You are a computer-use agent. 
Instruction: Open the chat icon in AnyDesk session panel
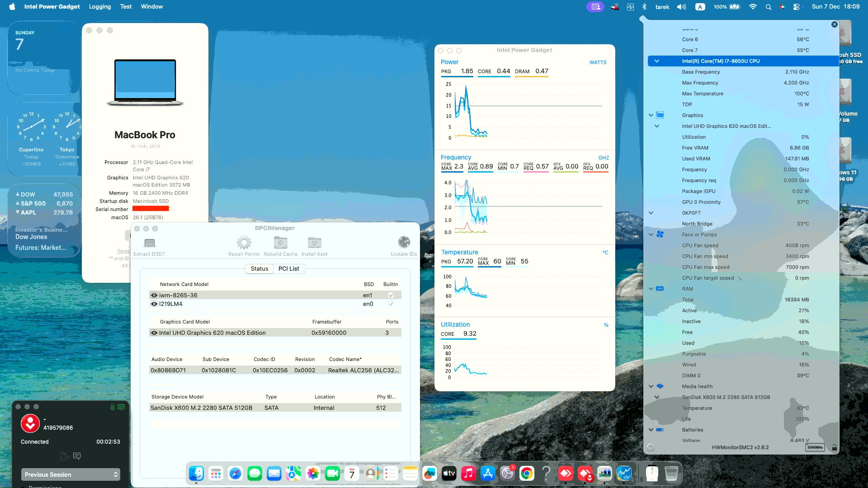point(77,456)
